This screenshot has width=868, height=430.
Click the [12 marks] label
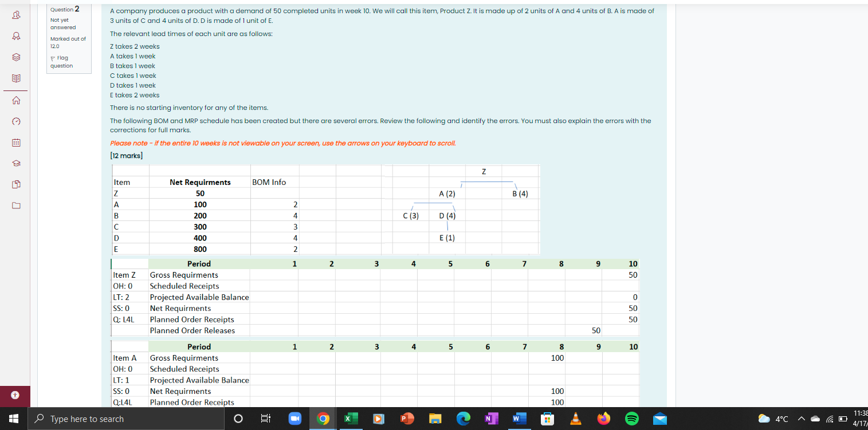[x=127, y=156]
